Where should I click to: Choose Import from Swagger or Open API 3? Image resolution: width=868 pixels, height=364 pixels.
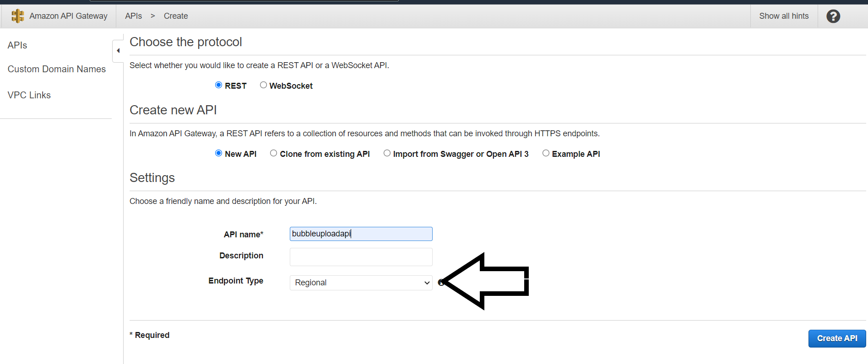(387, 153)
